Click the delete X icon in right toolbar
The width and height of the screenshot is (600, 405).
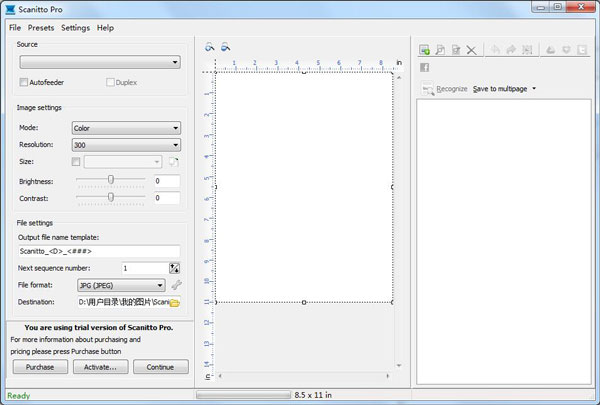click(471, 50)
